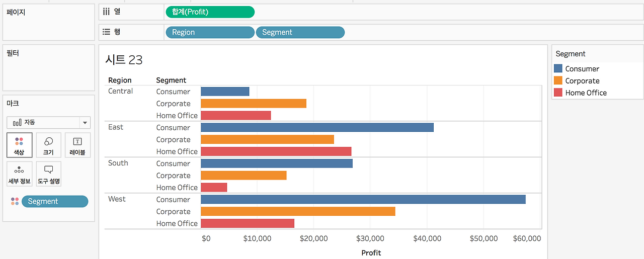The width and height of the screenshot is (644, 259).
Task: Click the rows shelf icon next to 행
Action: point(106,32)
